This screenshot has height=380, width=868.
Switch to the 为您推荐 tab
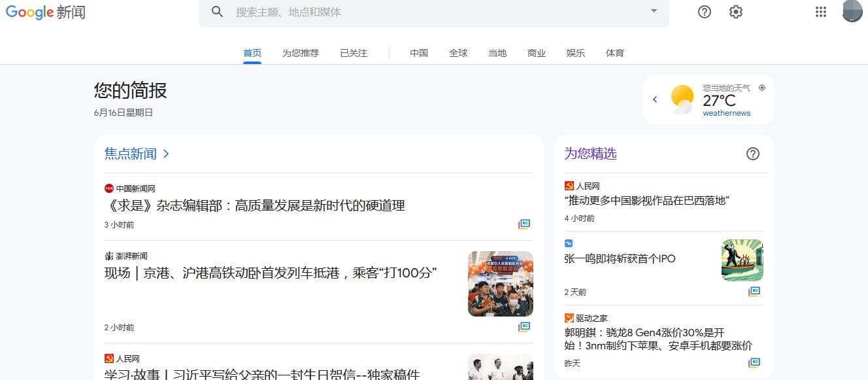click(x=301, y=53)
